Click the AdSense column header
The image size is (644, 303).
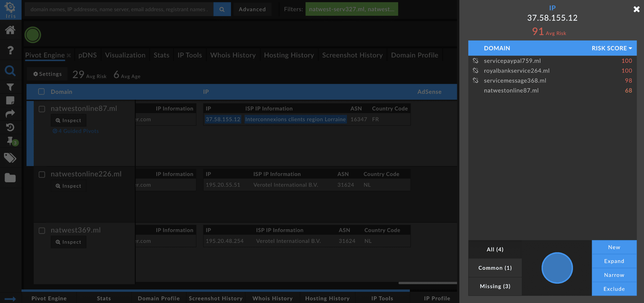(429, 92)
